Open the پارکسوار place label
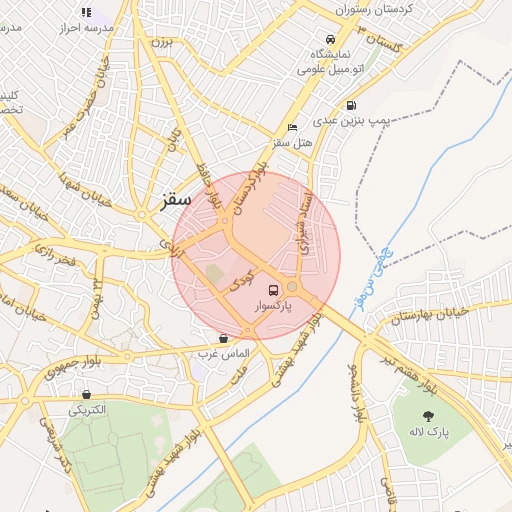 pyautogui.click(x=273, y=305)
